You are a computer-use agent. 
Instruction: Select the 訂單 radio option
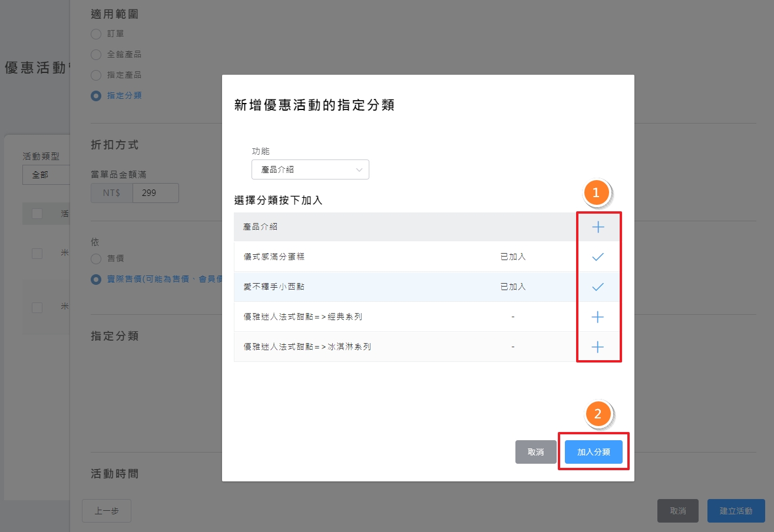point(96,34)
